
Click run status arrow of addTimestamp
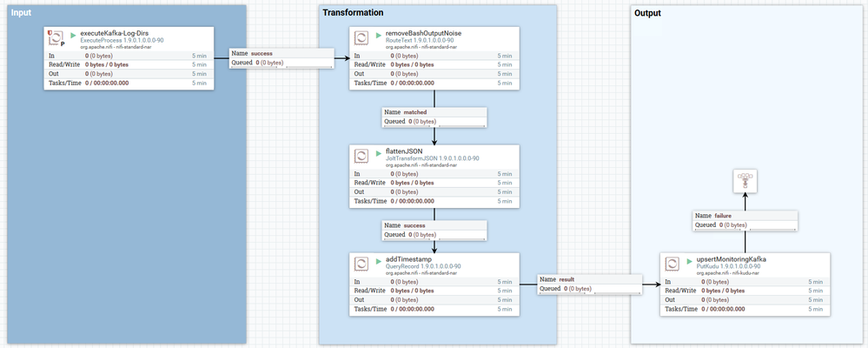tap(379, 260)
